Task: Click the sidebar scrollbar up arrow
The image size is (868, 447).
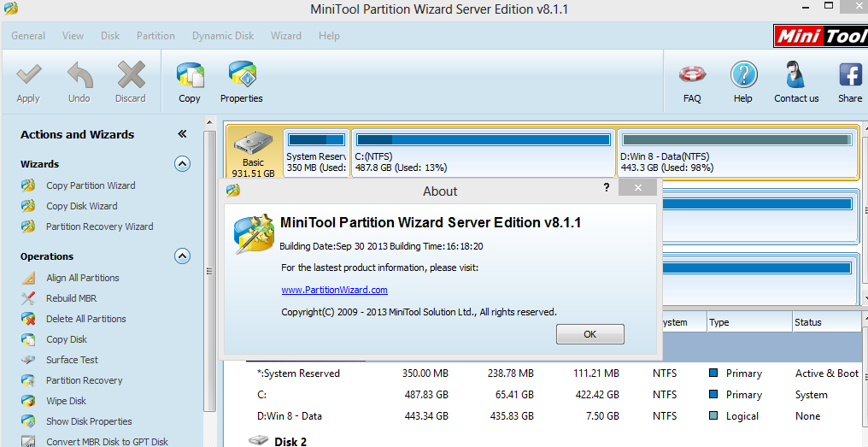Action: coord(209,122)
